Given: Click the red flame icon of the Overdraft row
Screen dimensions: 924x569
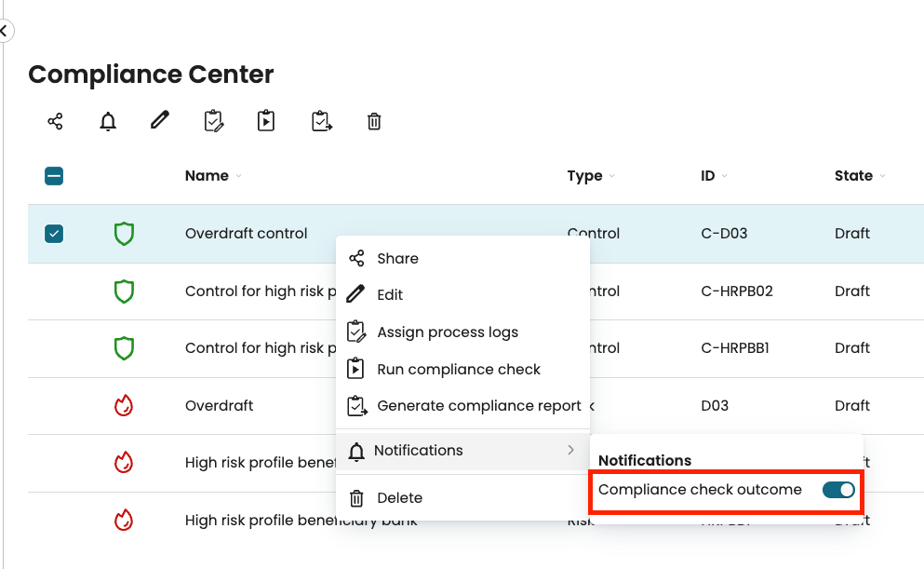Looking at the screenshot, I should point(124,406).
